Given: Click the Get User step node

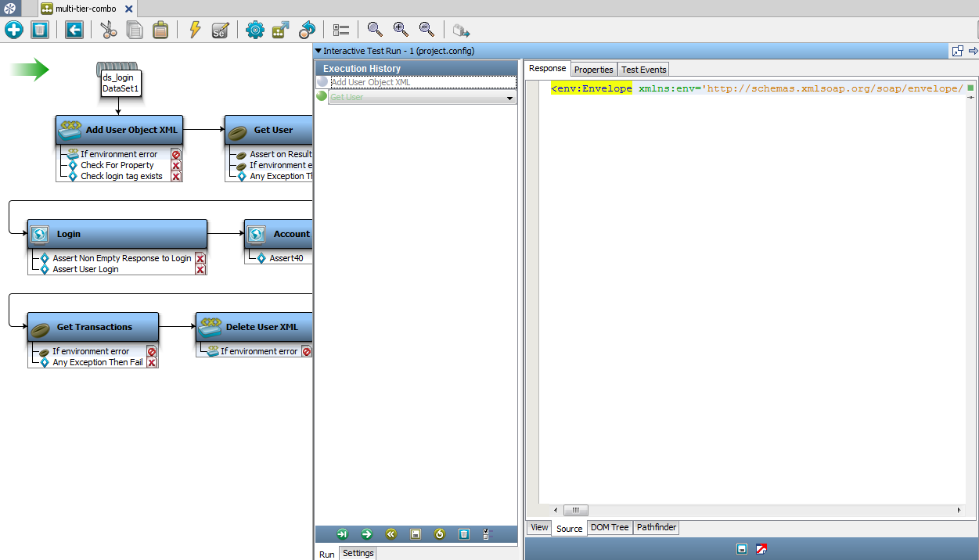Looking at the screenshot, I should click(268, 130).
